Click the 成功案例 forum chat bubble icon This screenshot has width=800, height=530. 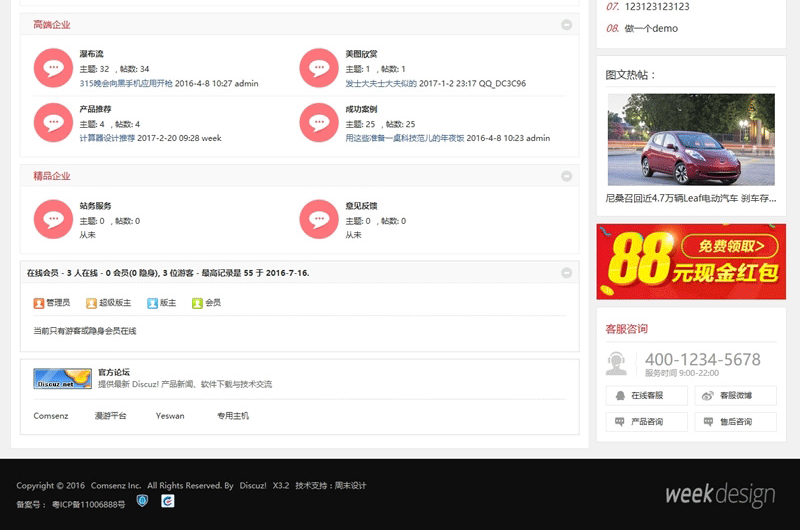tap(319, 122)
